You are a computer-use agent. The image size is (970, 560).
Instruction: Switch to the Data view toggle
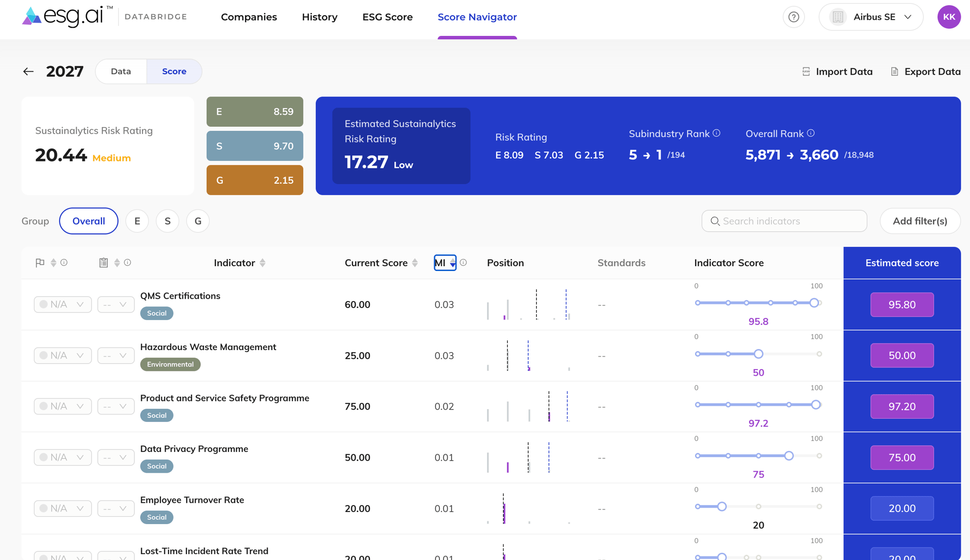point(121,71)
